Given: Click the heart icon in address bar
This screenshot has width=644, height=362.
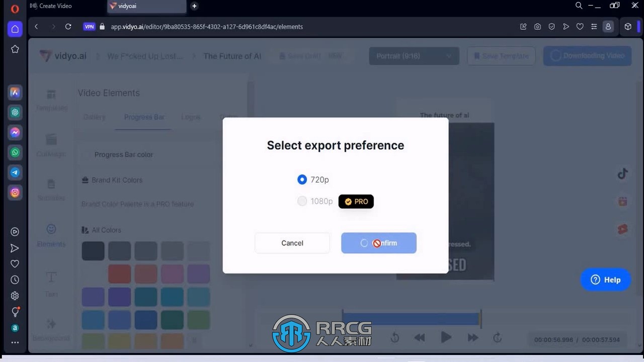Looking at the screenshot, I should click(580, 27).
